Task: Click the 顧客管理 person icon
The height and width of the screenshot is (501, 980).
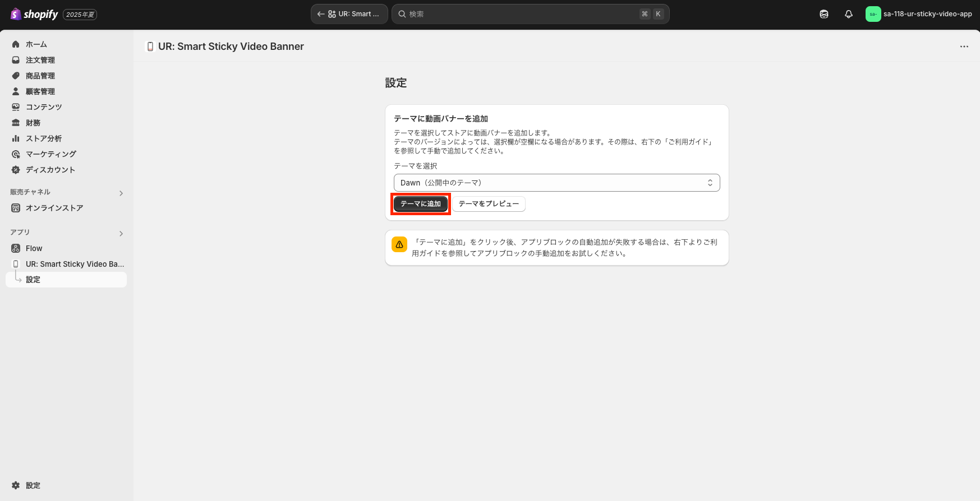Action: pyautogui.click(x=16, y=91)
